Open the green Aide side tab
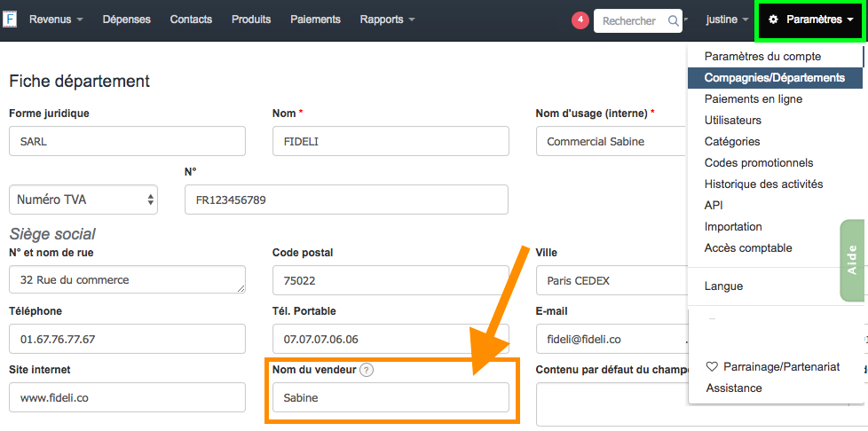The width and height of the screenshot is (868, 431). pyautogui.click(x=852, y=260)
